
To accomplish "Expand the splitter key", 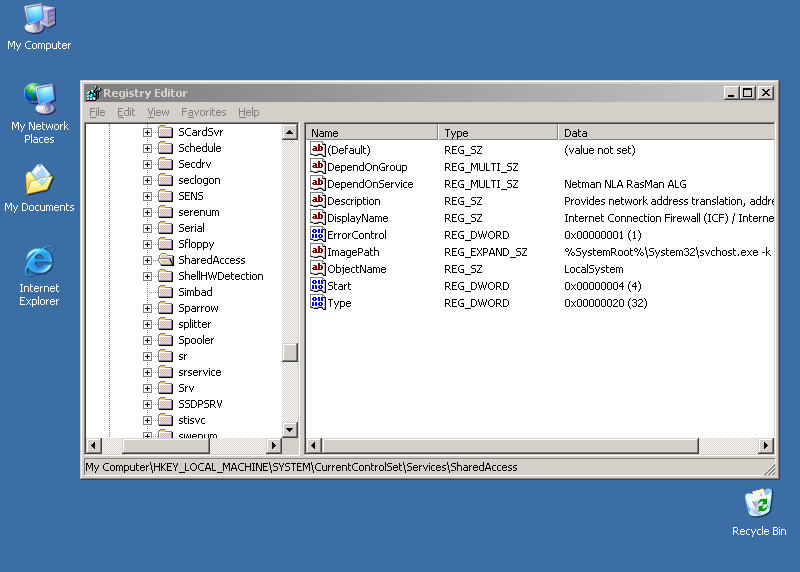I will pyautogui.click(x=147, y=325).
